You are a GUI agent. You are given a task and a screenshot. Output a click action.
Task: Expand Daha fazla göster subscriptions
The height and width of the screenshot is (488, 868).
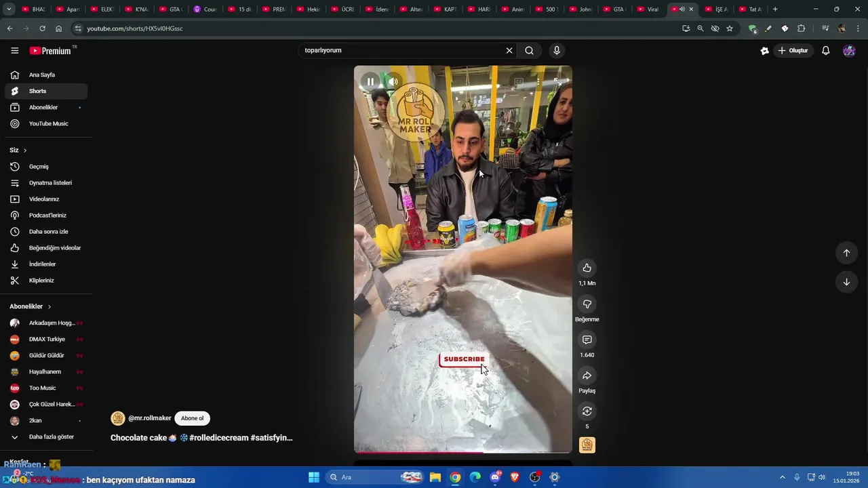click(x=46, y=437)
